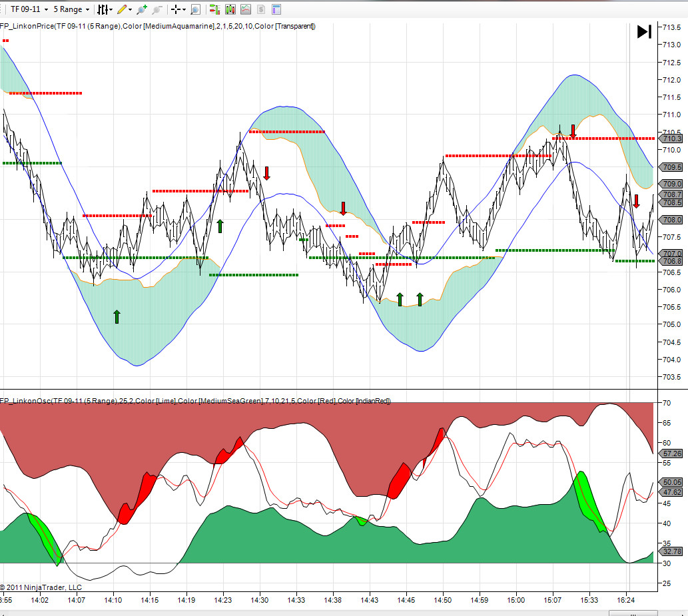The image size is (688, 616).
Task: Select the pencil drawing tools icon
Action: pyautogui.click(x=122, y=9)
